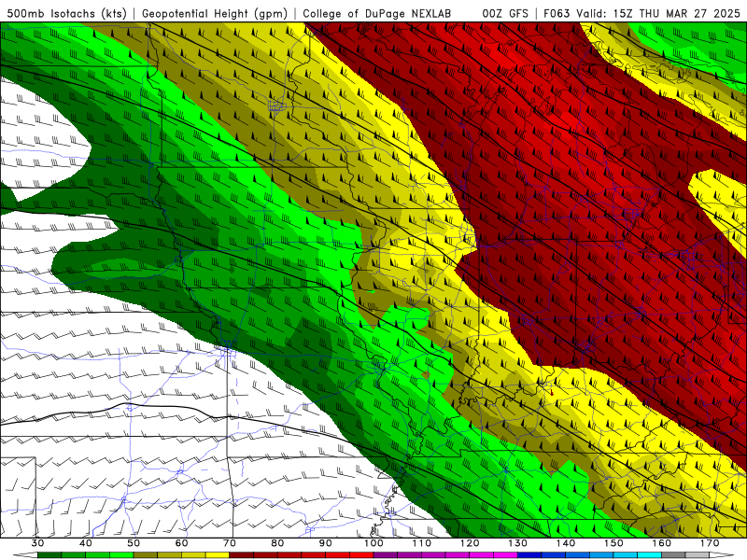Click the "00Z GFS" model run label
This screenshot has height=560, width=747.
[x=505, y=13]
